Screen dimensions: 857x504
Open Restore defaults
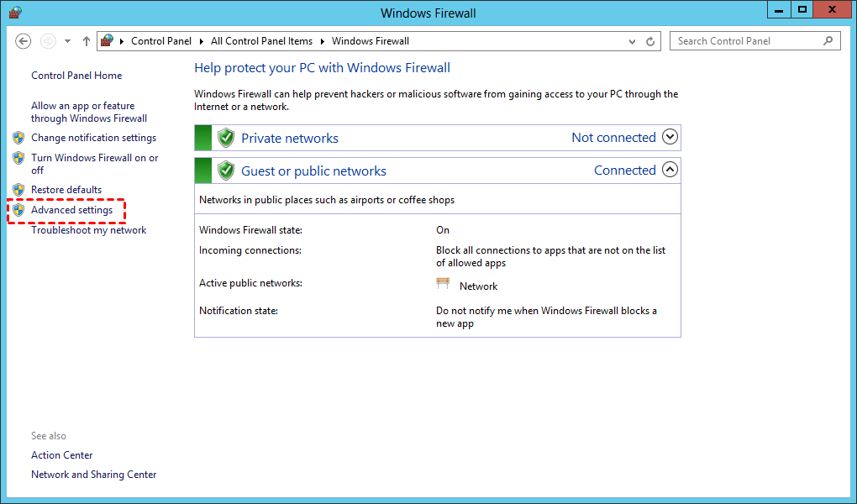click(x=66, y=190)
